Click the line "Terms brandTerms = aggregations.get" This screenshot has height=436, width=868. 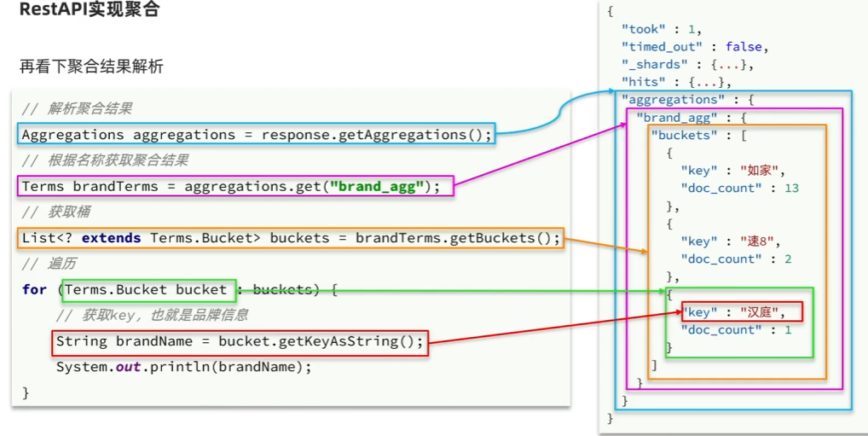pos(235,186)
